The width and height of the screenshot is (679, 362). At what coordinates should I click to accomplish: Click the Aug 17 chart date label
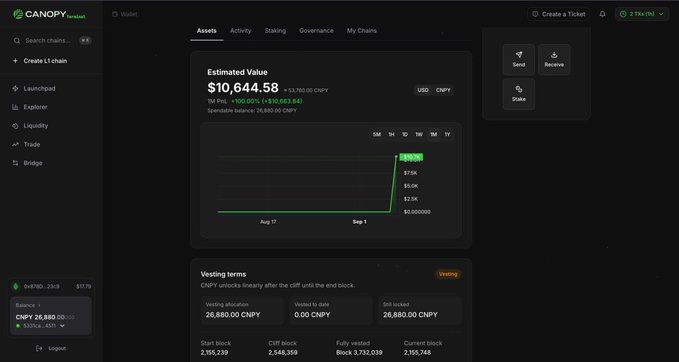tap(268, 222)
